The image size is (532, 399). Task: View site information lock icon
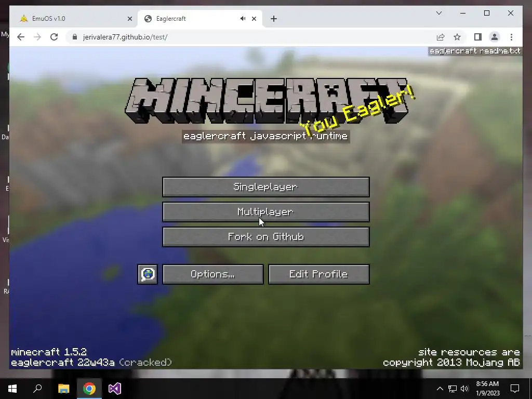point(75,37)
